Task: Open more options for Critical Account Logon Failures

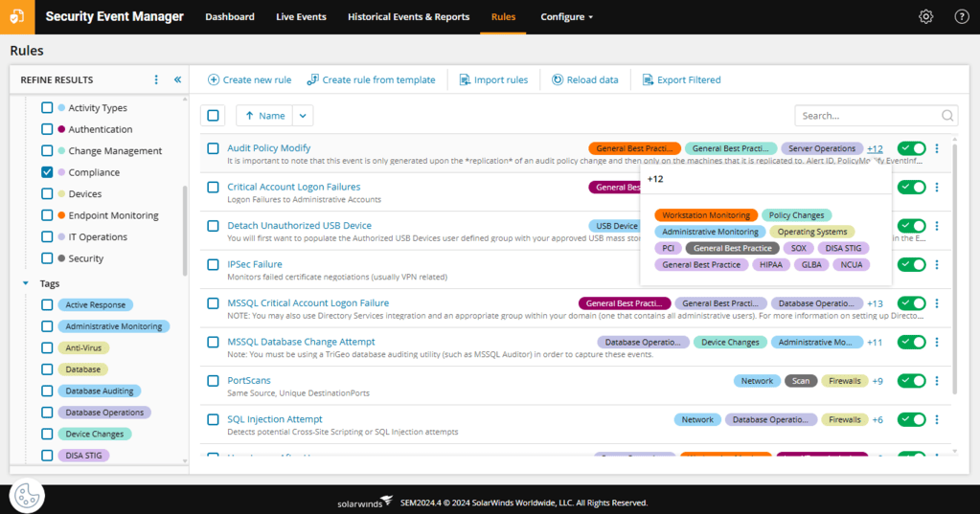Action: tap(936, 187)
